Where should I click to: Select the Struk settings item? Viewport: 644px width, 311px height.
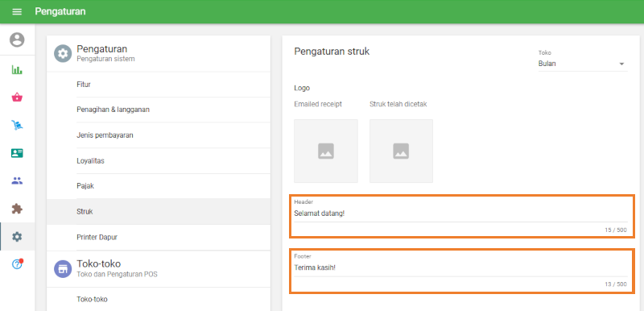(159, 212)
